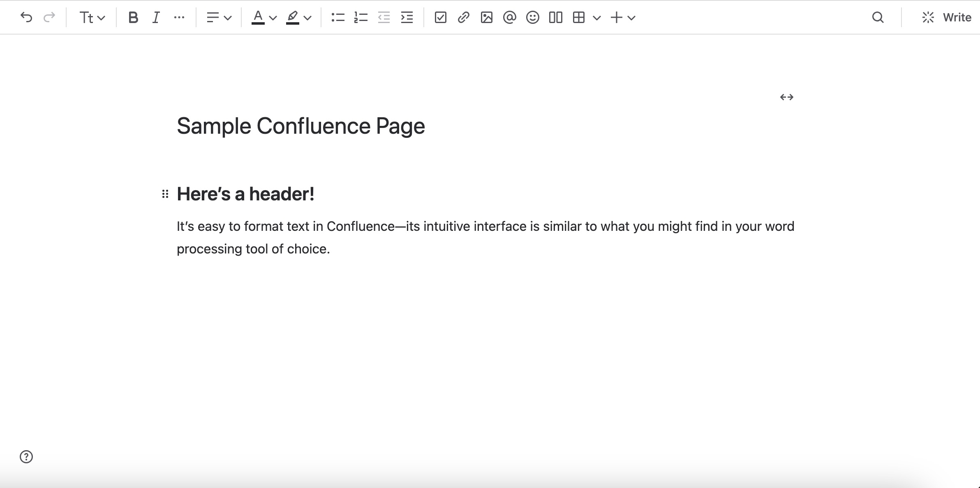Open find and replace search
Screen dimensions: 980x488
point(878,17)
